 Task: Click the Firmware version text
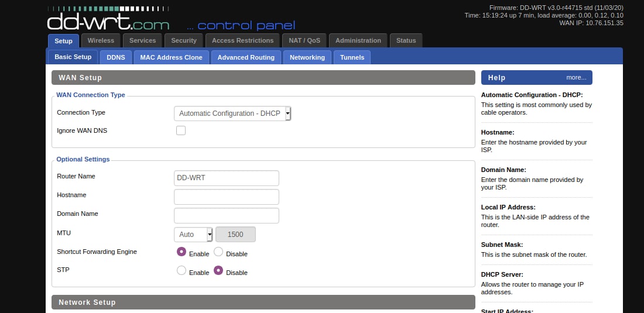tap(557, 8)
